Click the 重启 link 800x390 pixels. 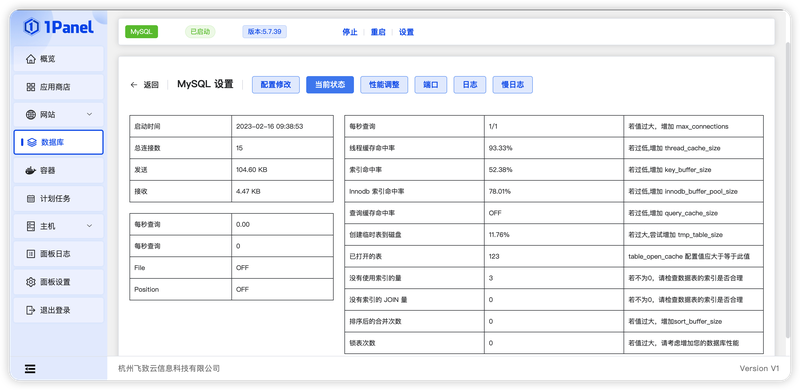[x=378, y=32]
